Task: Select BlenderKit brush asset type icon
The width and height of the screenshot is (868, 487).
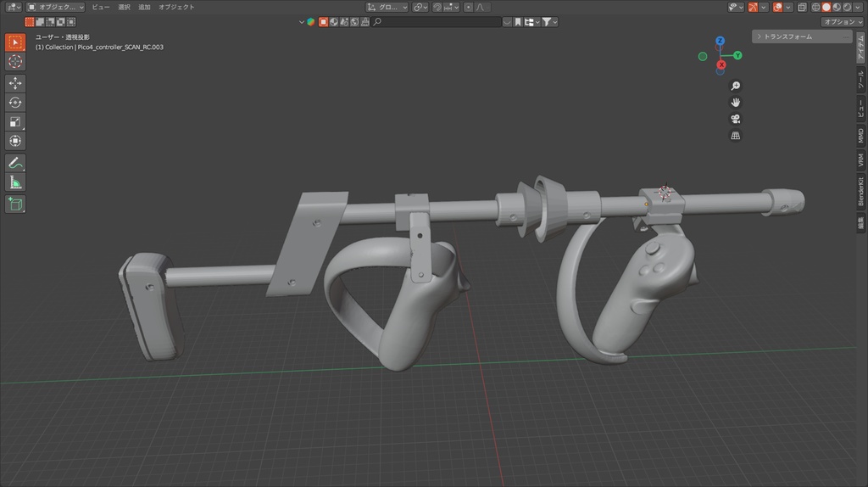Action: (x=364, y=22)
